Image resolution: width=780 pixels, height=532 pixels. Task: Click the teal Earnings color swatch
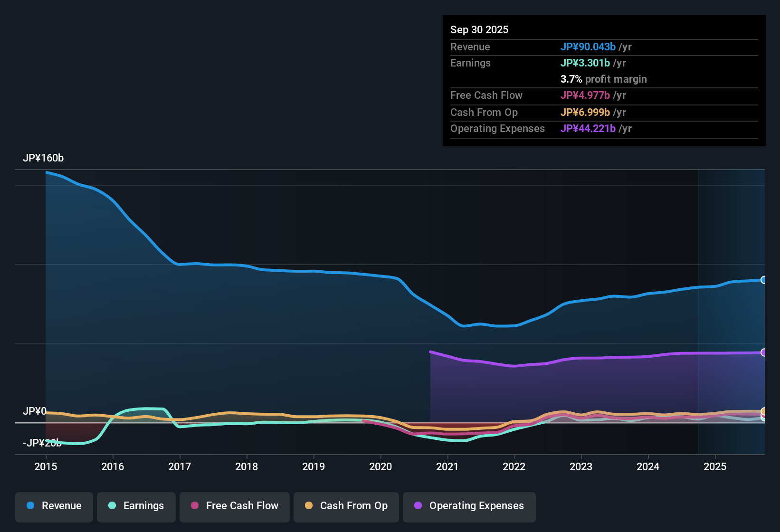[112, 506]
